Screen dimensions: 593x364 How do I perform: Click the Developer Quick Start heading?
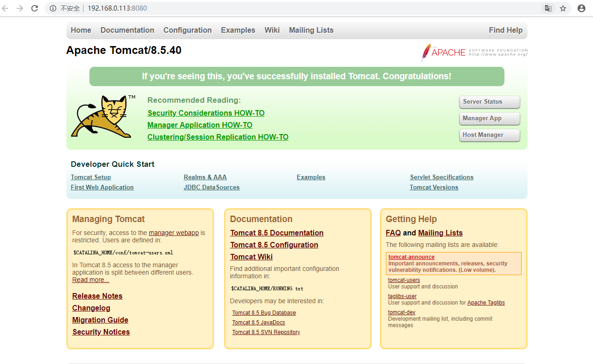(113, 164)
